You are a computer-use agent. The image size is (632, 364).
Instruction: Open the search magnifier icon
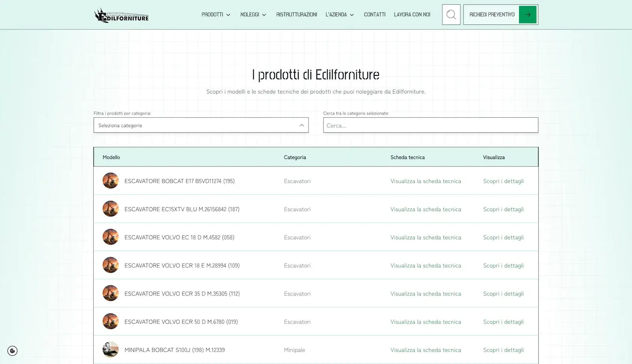coord(451,15)
